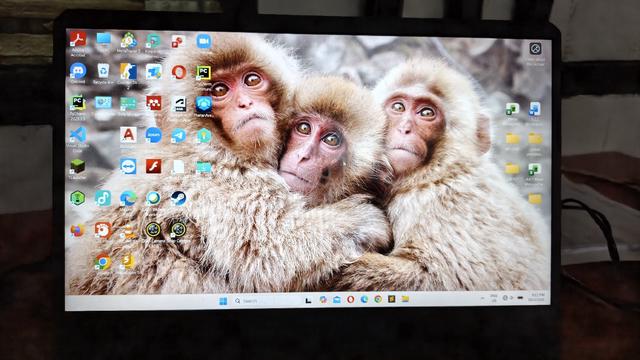Expand the hidden system tray icons chevron
This screenshot has height=360, width=640.
tap(482, 298)
